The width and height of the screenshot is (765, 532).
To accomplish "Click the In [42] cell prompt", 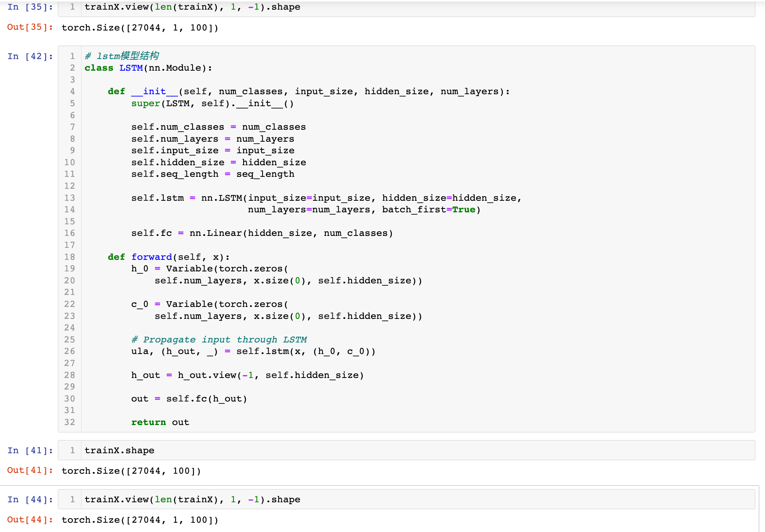I will [x=30, y=56].
